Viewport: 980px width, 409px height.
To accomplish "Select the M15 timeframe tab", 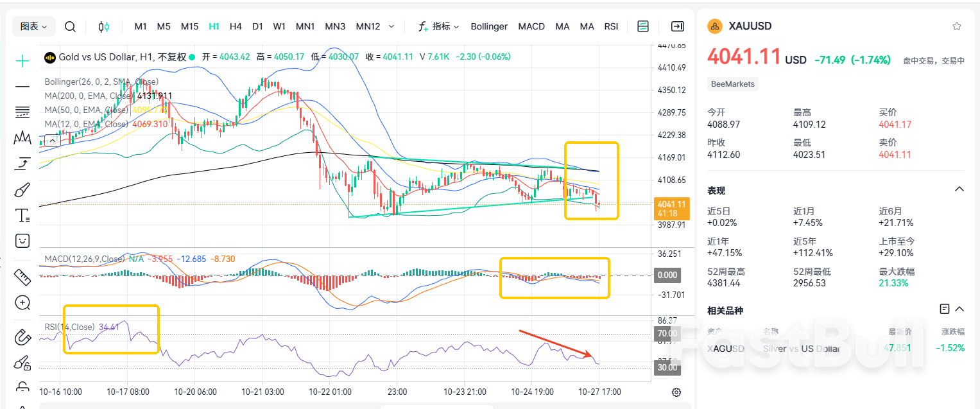I will [x=189, y=26].
